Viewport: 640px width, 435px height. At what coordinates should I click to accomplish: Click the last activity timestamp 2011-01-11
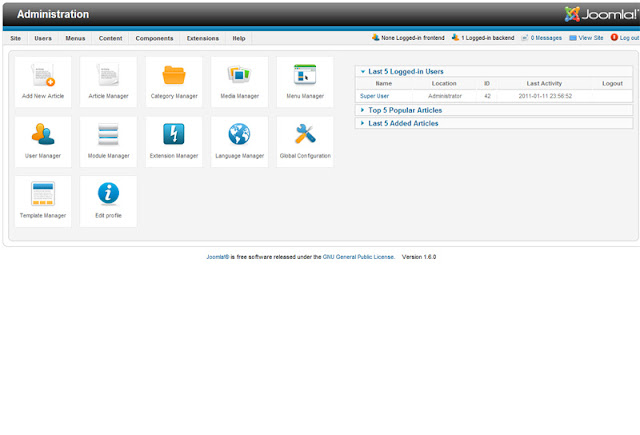tap(545, 96)
